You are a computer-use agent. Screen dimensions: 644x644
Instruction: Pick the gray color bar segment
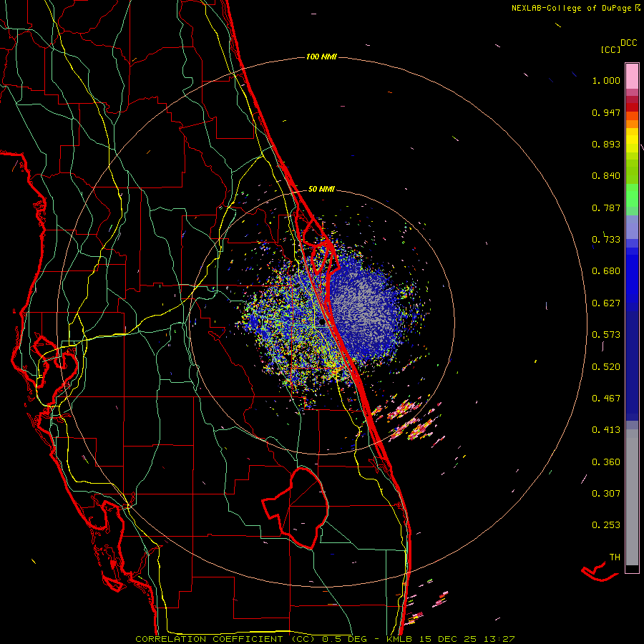pyautogui.click(x=632, y=497)
